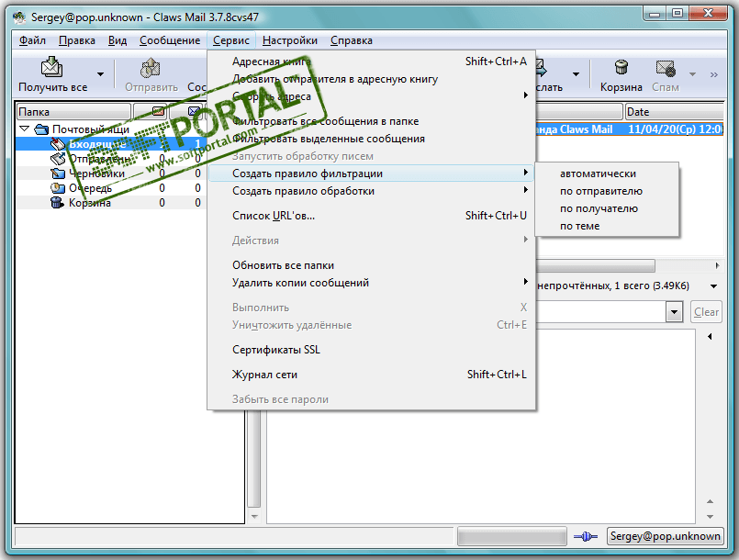
Task: Open the folder status dropdown arrow
Action: click(713, 286)
